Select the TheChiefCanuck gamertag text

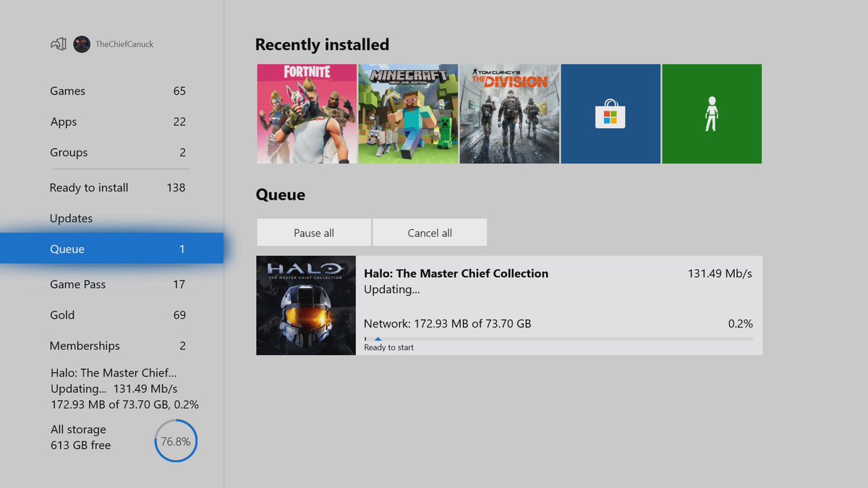pos(124,44)
